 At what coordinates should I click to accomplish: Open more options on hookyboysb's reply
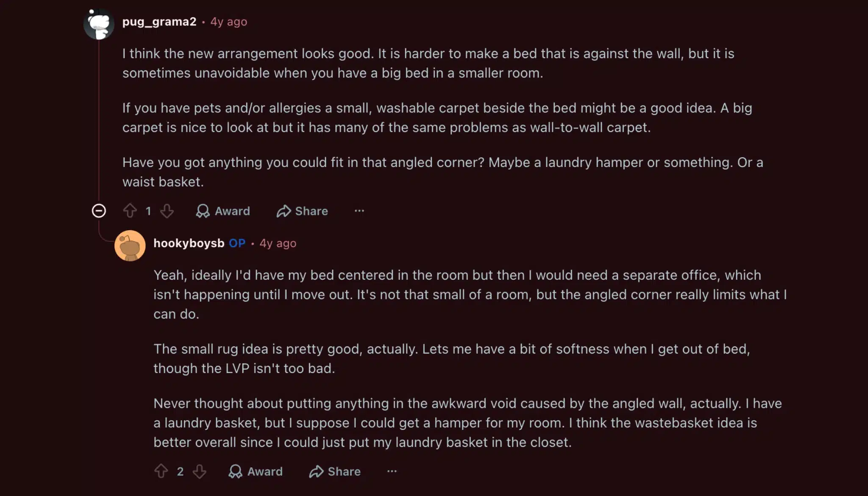(x=392, y=471)
